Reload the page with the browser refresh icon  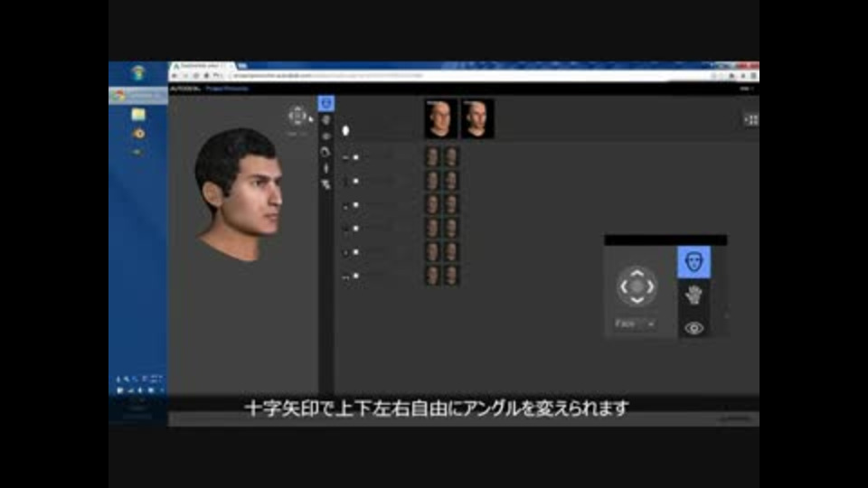click(x=196, y=76)
